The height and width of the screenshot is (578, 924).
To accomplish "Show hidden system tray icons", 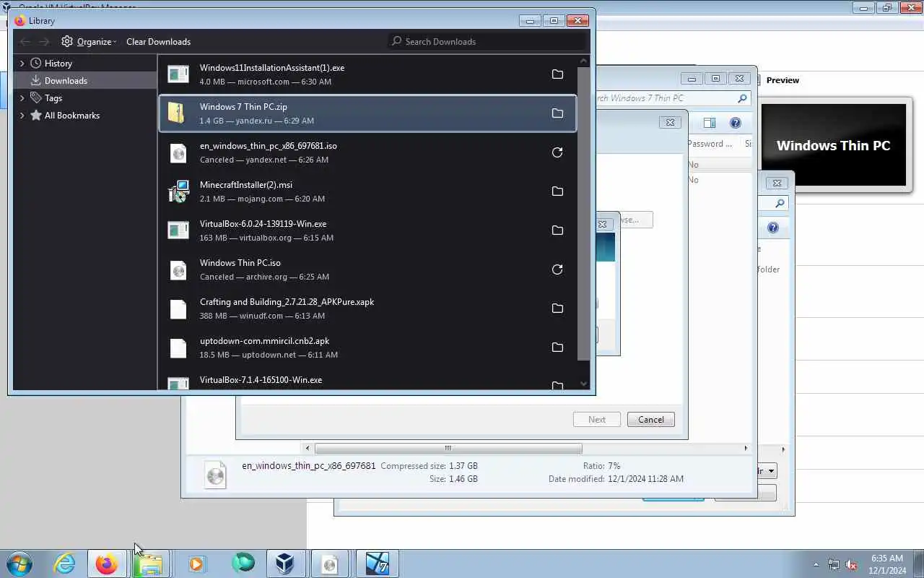I will pyautogui.click(x=816, y=564).
